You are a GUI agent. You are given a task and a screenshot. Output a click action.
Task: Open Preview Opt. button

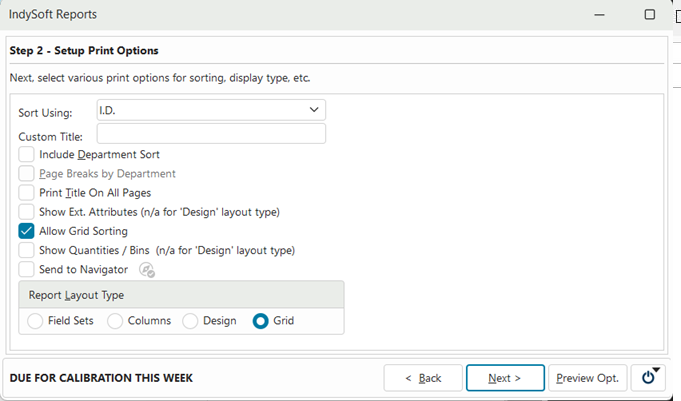(x=588, y=378)
